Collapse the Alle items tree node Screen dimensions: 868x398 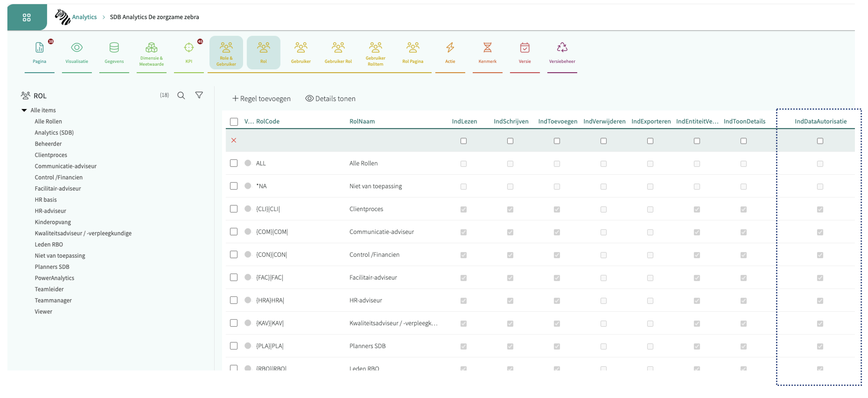click(24, 110)
